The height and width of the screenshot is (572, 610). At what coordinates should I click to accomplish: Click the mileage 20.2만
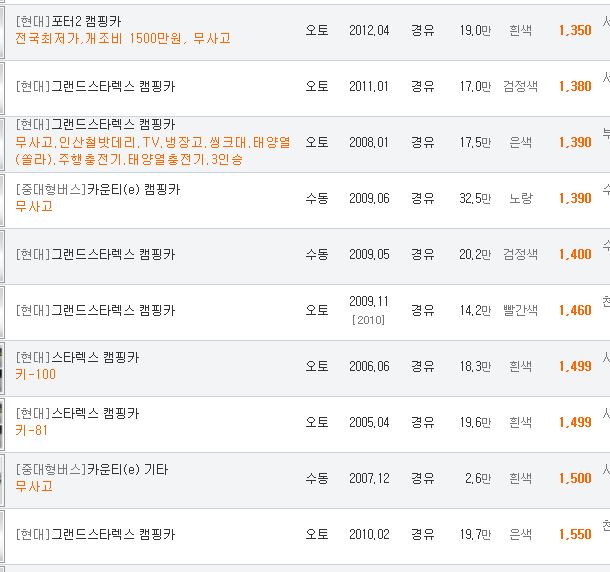pos(475,254)
